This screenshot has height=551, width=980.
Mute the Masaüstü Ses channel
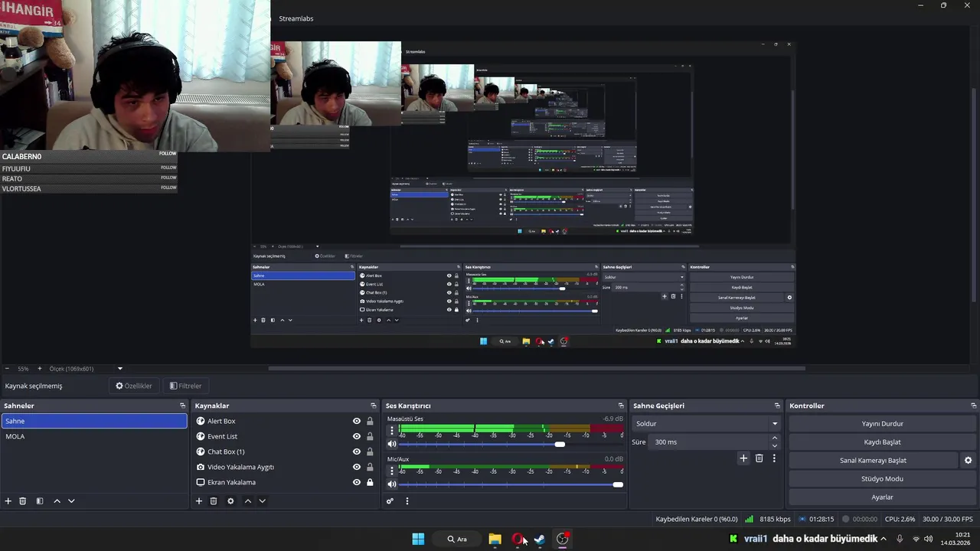coord(392,444)
